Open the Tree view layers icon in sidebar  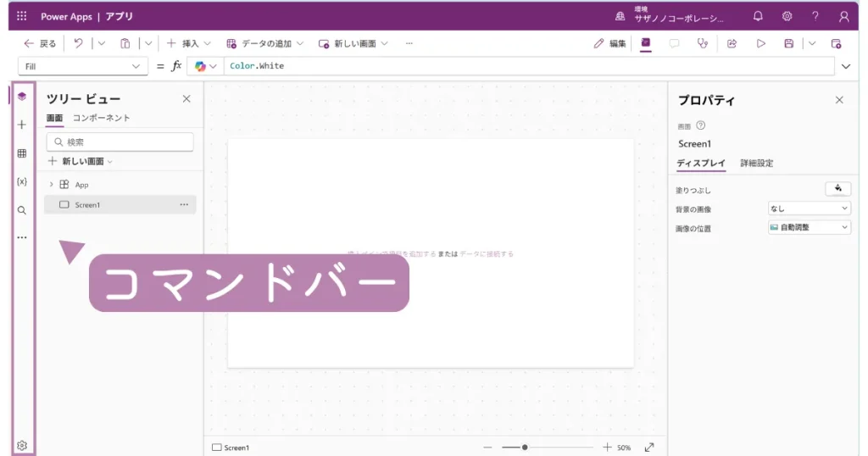click(22, 97)
